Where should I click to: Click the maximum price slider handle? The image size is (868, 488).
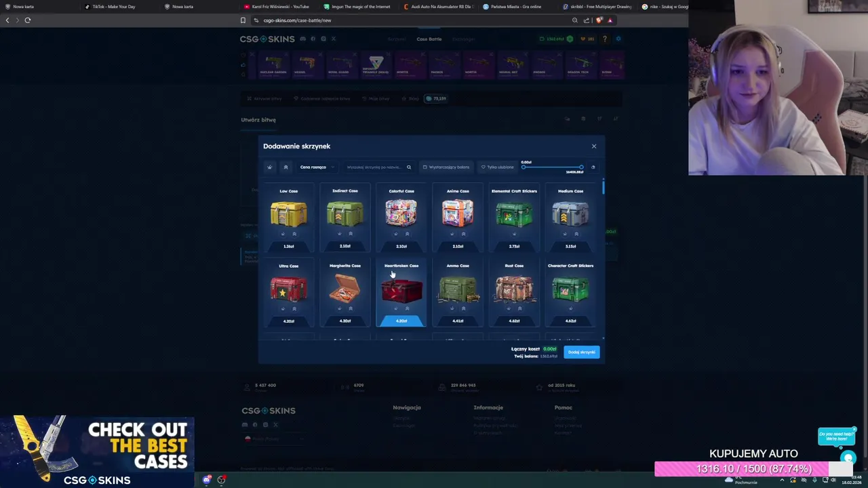tap(581, 167)
